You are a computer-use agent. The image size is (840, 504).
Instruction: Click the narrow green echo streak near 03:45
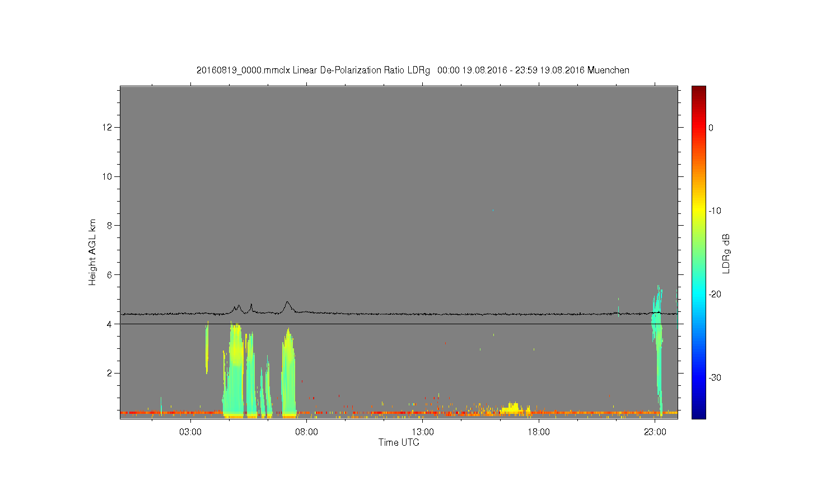point(207,348)
